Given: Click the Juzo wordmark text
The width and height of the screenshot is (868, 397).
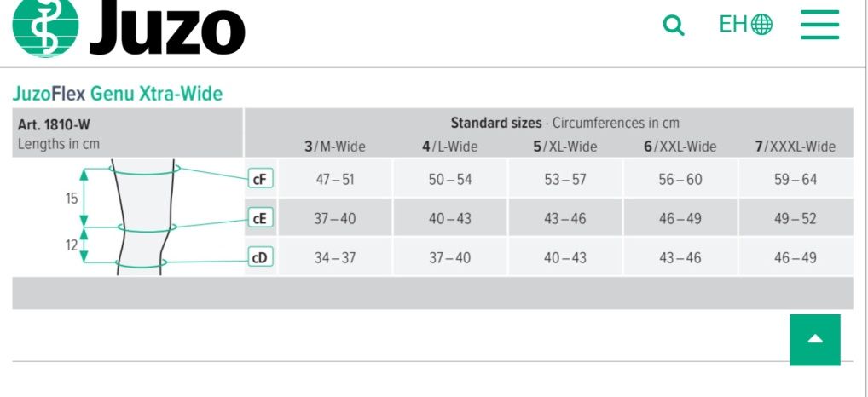Looking at the screenshot, I should (x=167, y=26).
